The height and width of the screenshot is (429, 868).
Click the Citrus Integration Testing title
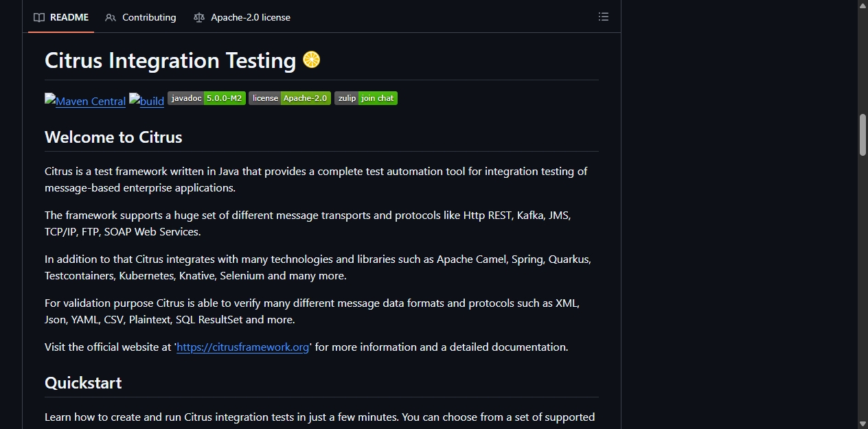click(x=170, y=60)
